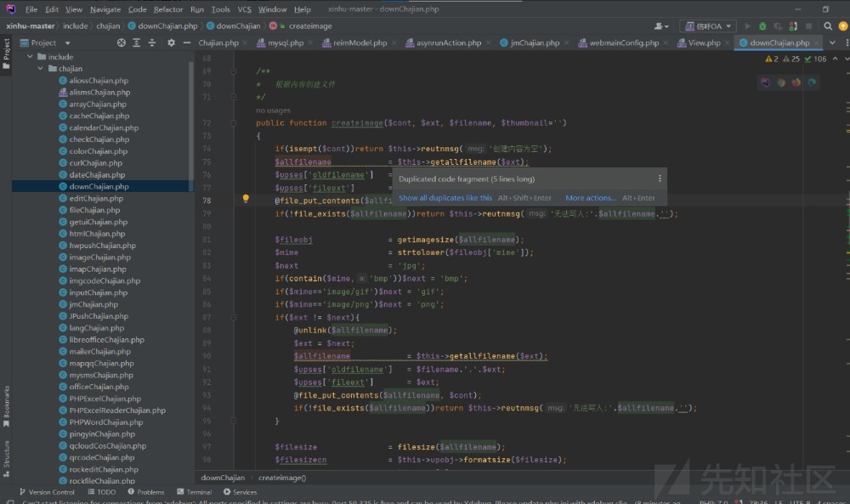Open in Chrome browser icon
The height and width of the screenshot is (504, 850).
coord(781,82)
